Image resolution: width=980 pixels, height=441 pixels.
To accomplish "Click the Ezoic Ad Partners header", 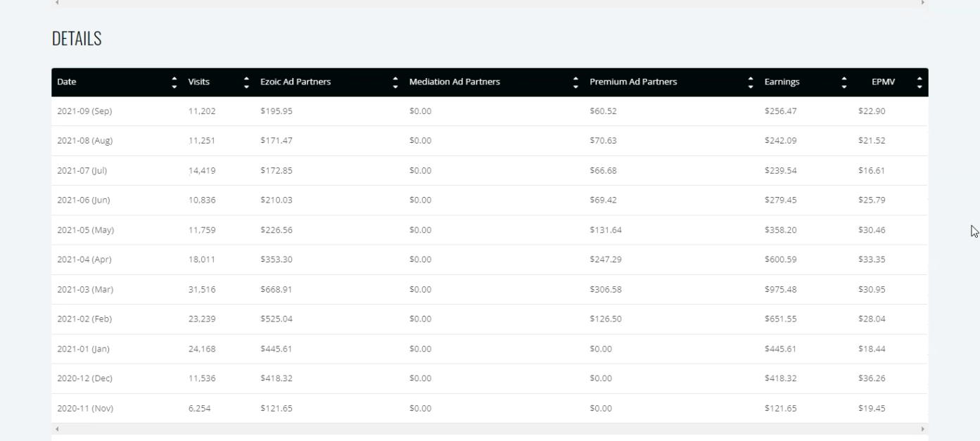I will (295, 82).
